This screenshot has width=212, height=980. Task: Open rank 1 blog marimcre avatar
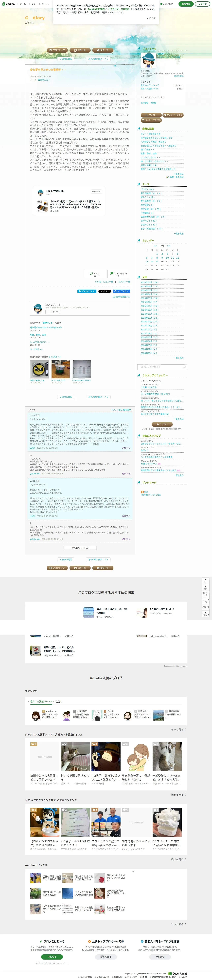[35, 715]
